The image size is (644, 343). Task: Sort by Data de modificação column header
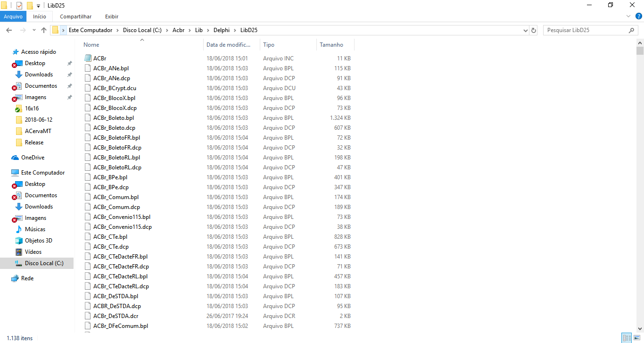click(231, 45)
